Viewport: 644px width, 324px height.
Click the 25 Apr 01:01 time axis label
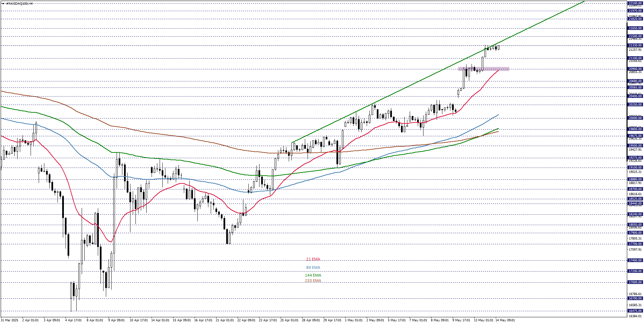[x=289, y=320]
